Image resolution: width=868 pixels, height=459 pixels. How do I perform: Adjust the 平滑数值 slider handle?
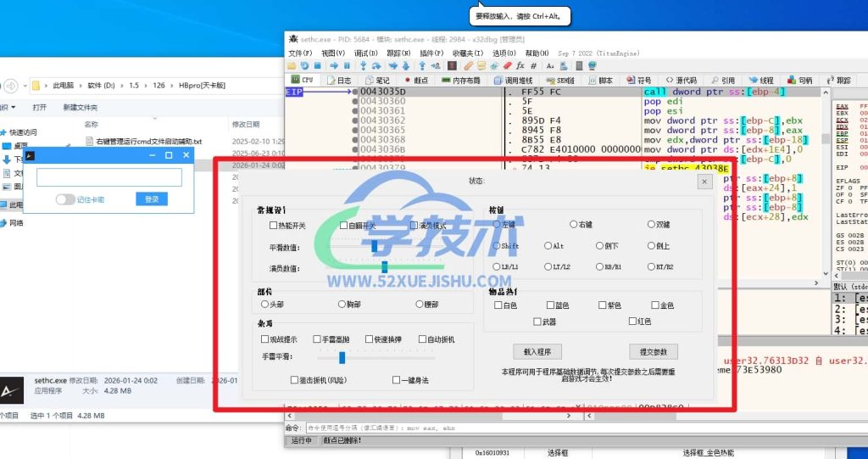[374, 246]
